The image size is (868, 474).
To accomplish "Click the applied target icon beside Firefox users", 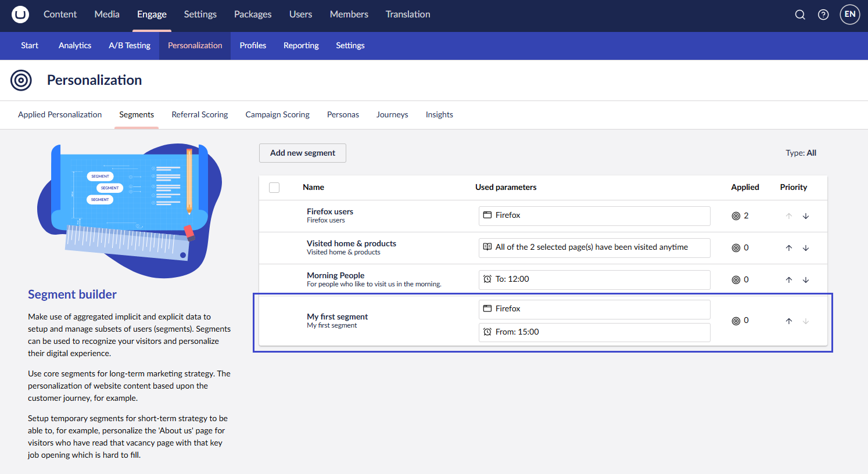I will pos(736,215).
